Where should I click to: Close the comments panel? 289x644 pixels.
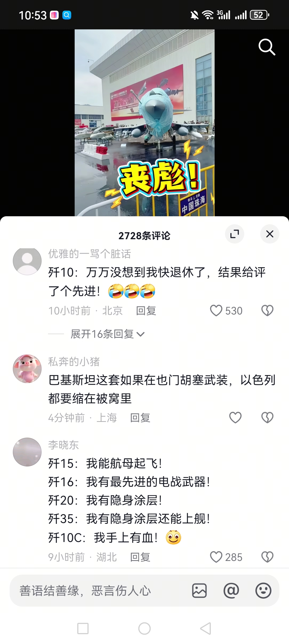tap(270, 234)
